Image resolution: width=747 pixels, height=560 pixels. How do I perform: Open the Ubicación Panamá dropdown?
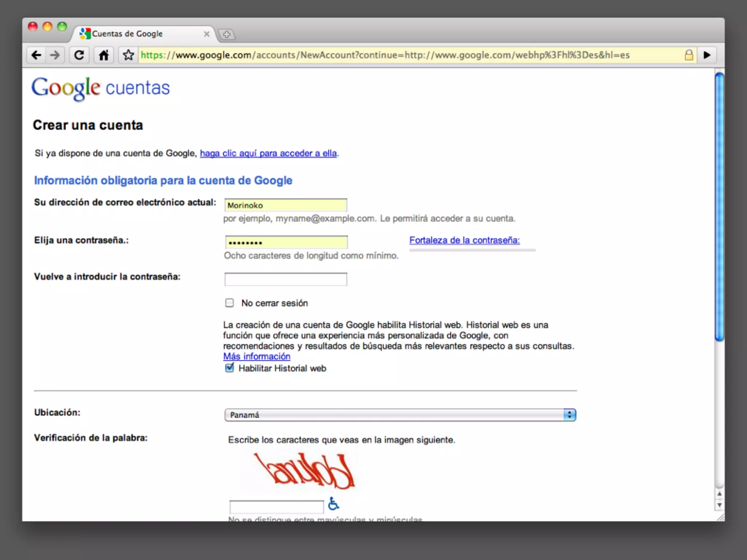[400, 415]
